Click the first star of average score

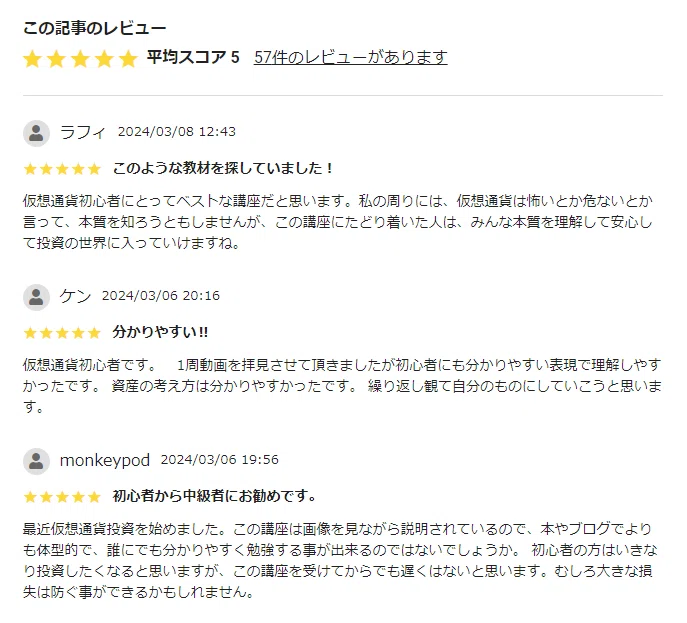click(32, 58)
